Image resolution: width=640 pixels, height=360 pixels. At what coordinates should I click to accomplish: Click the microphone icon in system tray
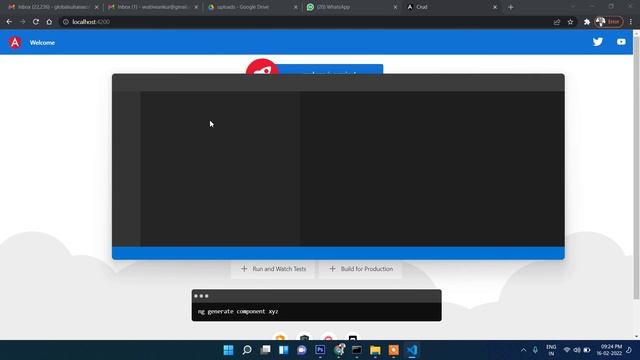pos(535,350)
